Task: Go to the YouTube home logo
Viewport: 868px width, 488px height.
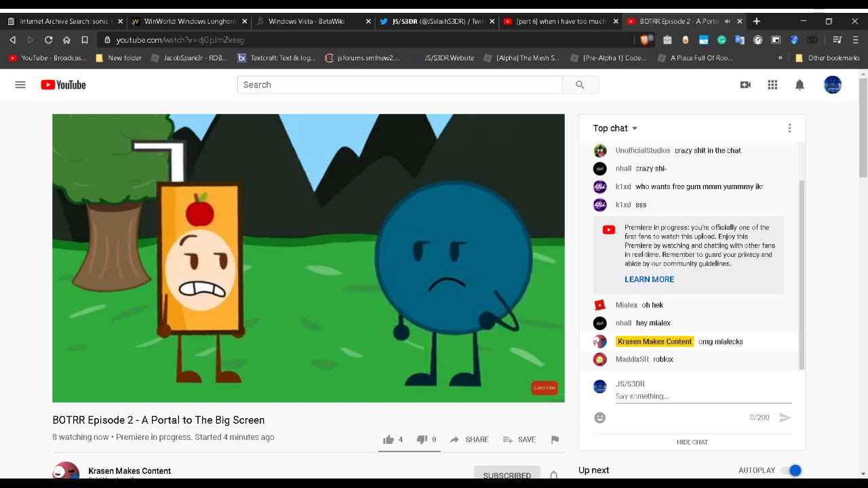Action: click(x=63, y=85)
